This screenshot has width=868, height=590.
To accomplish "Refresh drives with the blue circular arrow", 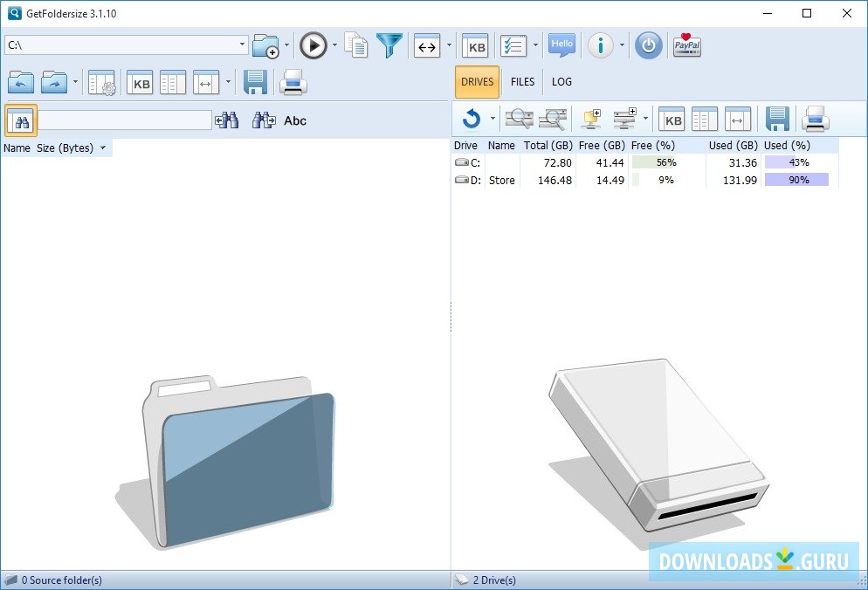I will point(471,119).
